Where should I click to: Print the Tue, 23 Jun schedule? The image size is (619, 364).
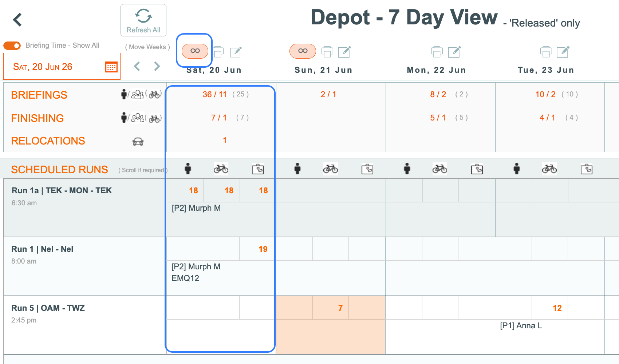546,52
